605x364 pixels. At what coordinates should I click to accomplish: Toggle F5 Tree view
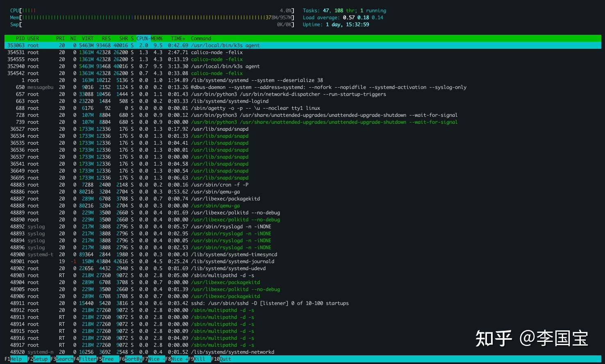click(108, 359)
